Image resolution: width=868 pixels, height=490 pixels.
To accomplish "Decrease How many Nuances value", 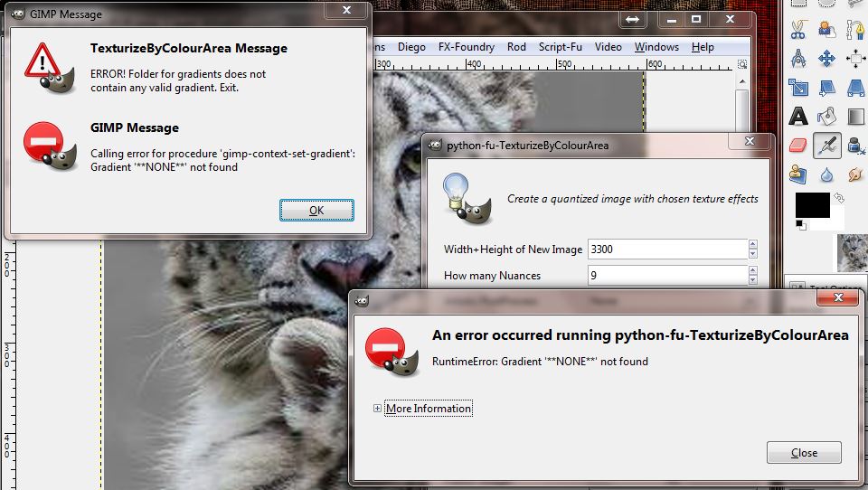I will (752, 280).
